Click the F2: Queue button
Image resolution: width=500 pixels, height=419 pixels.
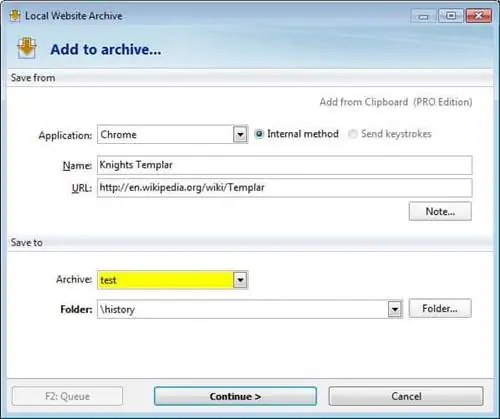pyautogui.click(x=67, y=396)
